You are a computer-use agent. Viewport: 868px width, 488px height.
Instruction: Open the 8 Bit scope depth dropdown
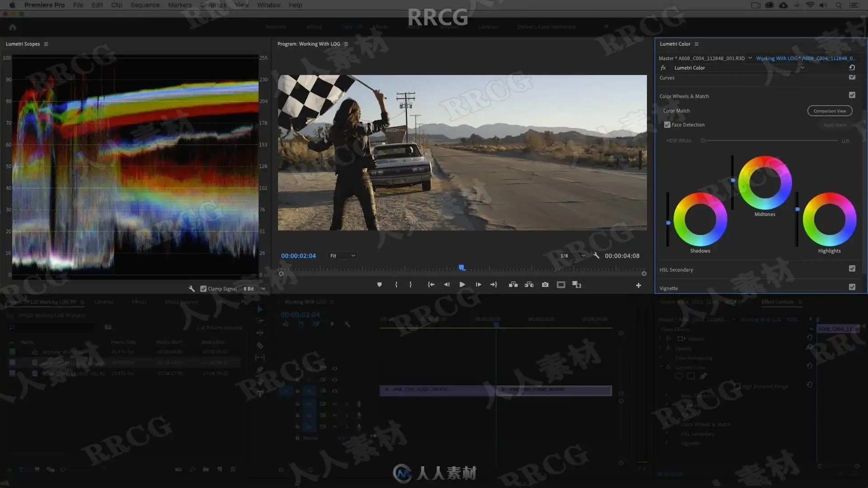tap(254, 289)
